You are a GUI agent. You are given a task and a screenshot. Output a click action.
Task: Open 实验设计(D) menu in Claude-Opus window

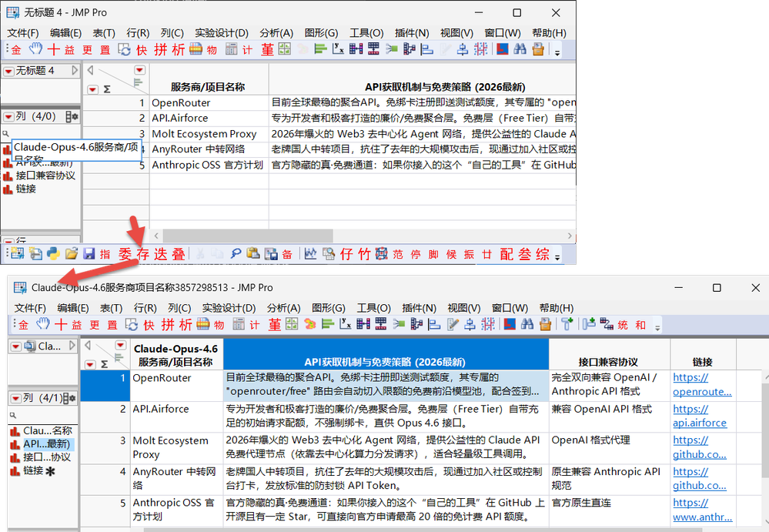(x=229, y=308)
